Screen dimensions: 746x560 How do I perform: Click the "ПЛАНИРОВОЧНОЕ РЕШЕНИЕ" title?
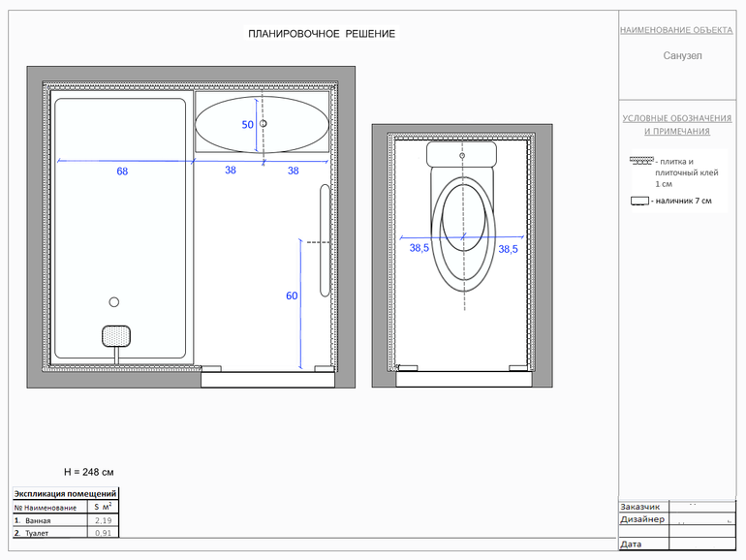pyautogui.click(x=322, y=34)
